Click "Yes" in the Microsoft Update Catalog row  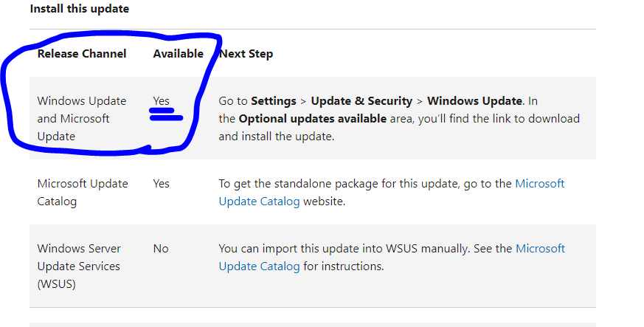coord(161,184)
